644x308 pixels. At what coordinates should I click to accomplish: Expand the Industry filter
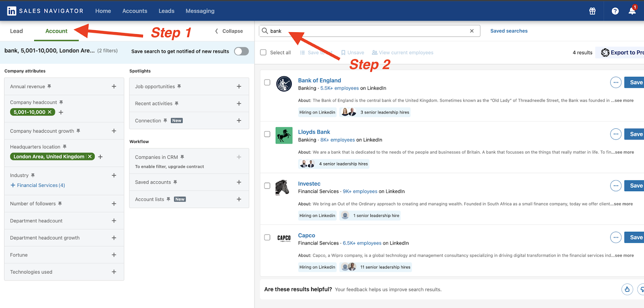114,176
